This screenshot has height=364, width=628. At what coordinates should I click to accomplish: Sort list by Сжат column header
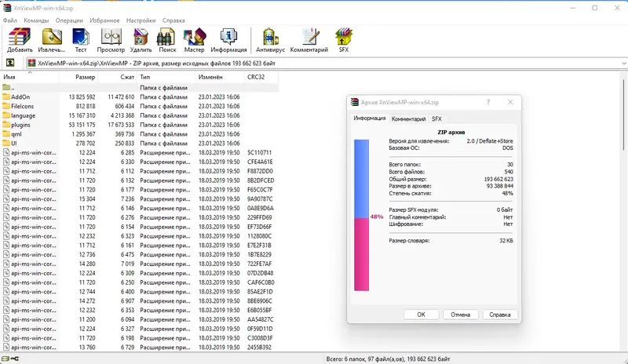point(117,77)
